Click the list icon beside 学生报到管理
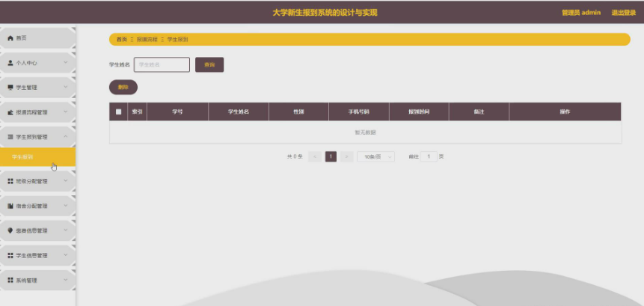The height and width of the screenshot is (306, 644). point(10,137)
